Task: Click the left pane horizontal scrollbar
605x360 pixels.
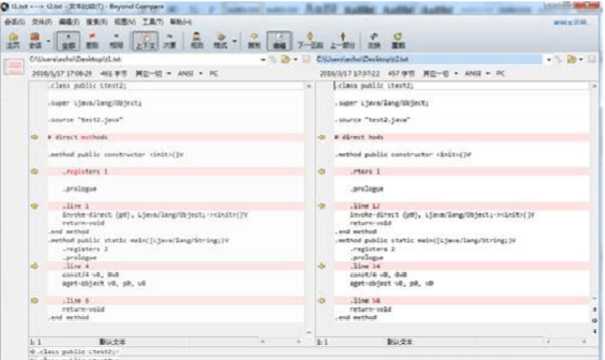Action: tap(281, 341)
